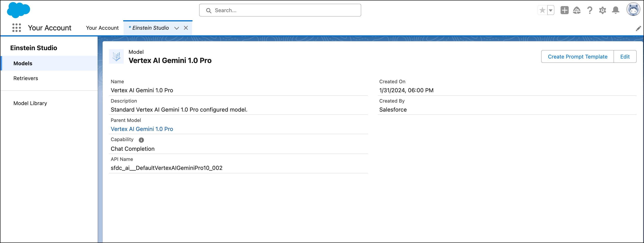Image resolution: width=644 pixels, height=243 pixels.
Task: Expand the Einstein Studio tab chevron menu
Action: pos(177,28)
